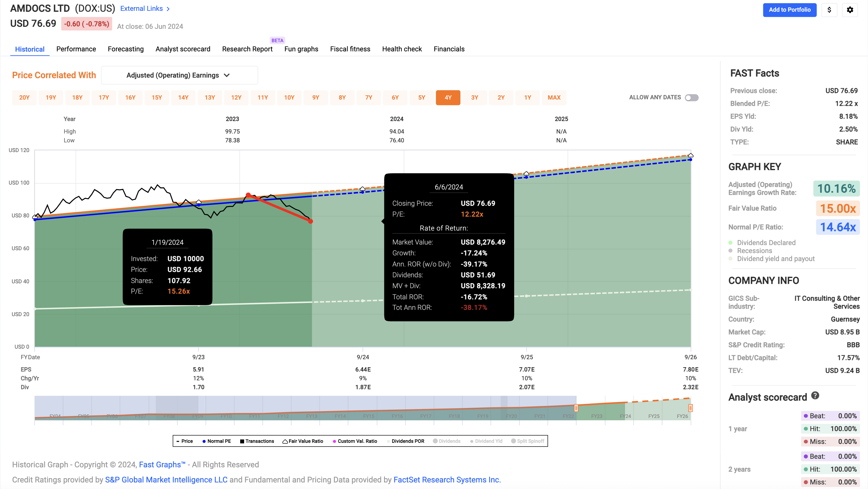
Task: Click the left orange timeline range handle
Action: click(576, 408)
